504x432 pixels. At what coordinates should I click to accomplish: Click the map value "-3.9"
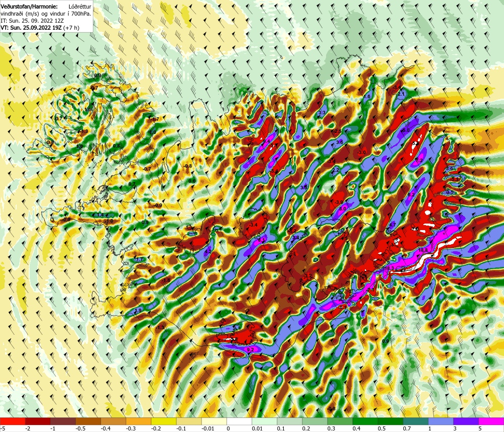click(339, 202)
